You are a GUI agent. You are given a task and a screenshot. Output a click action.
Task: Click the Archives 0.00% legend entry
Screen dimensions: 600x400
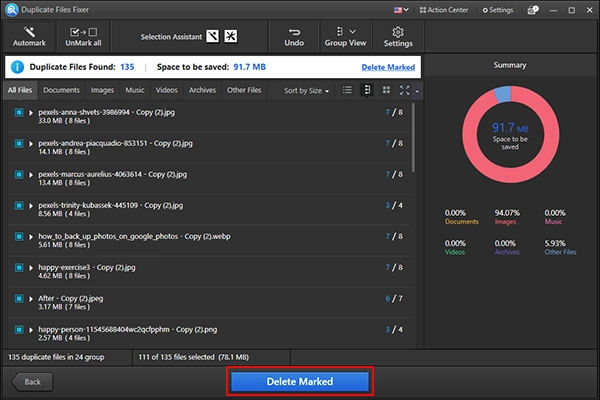click(507, 248)
